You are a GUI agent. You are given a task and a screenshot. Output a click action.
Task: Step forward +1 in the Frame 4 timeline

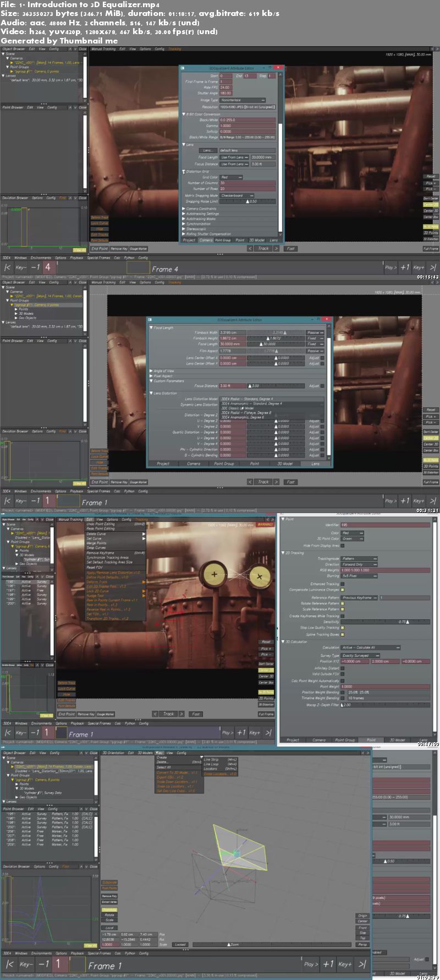tap(405, 268)
